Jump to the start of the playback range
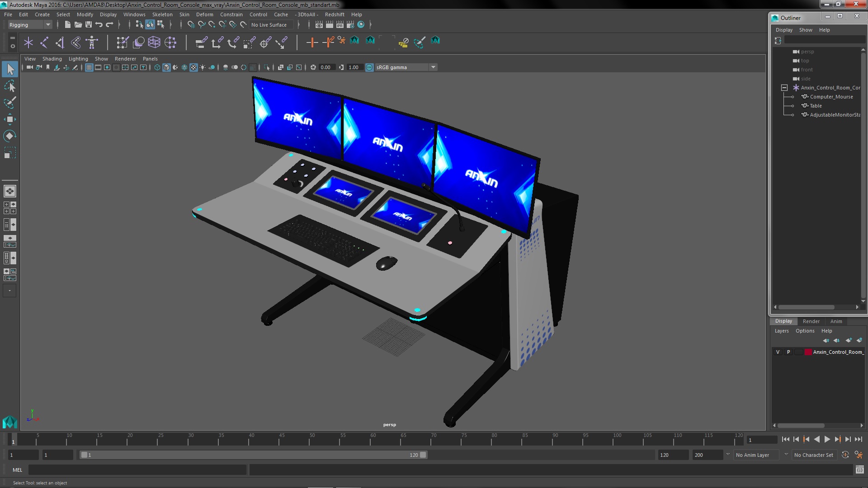This screenshot has width=868, height=488. 785,439
